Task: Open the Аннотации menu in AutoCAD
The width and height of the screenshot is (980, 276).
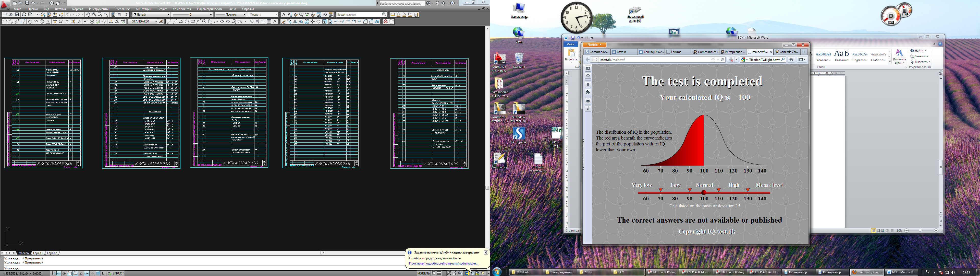Action: pyautogui.click(x=143, y=9)
